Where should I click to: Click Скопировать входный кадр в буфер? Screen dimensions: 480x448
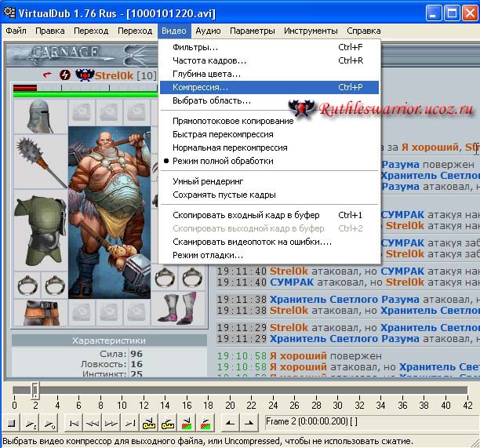click(269, 215)
